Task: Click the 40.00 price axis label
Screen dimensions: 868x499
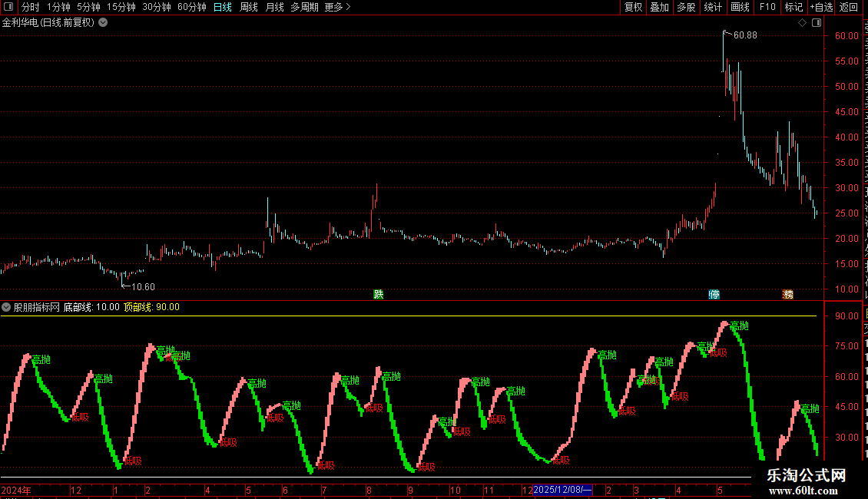Action: point(846,137)
